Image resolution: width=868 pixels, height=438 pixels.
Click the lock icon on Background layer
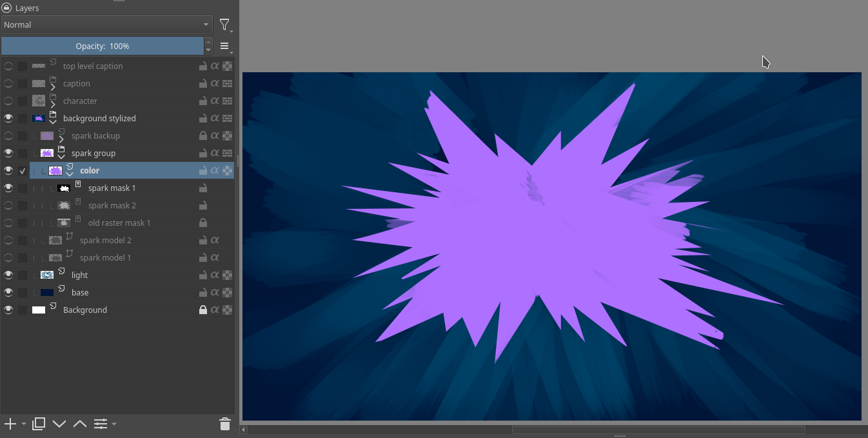[x=203, y=310]
